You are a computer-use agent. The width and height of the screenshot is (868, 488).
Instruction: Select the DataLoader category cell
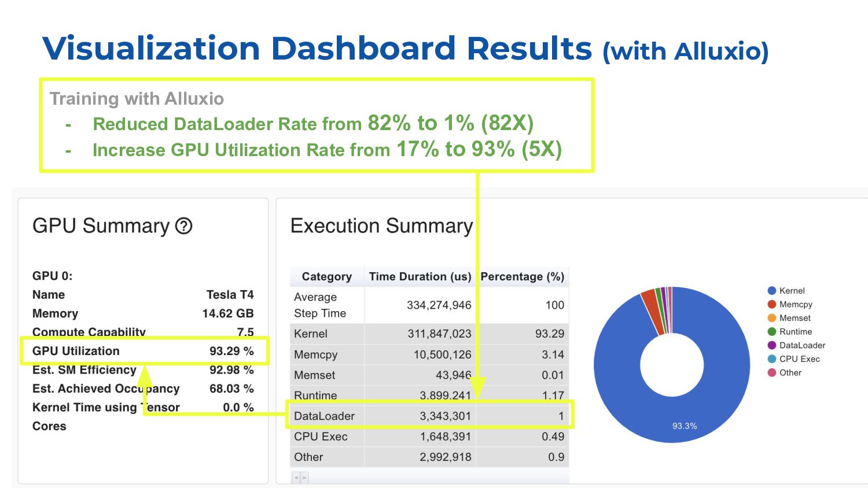(x=327, y=416)
